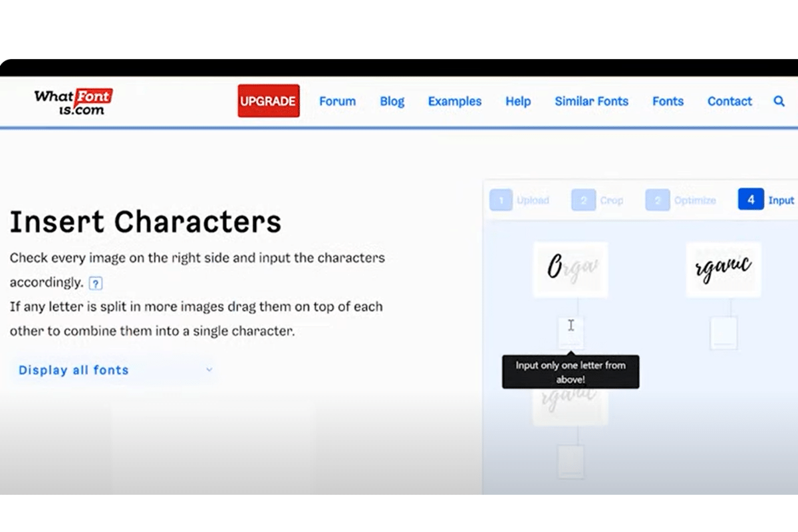Click the red UPGRADE button

(x=269, y=101)
